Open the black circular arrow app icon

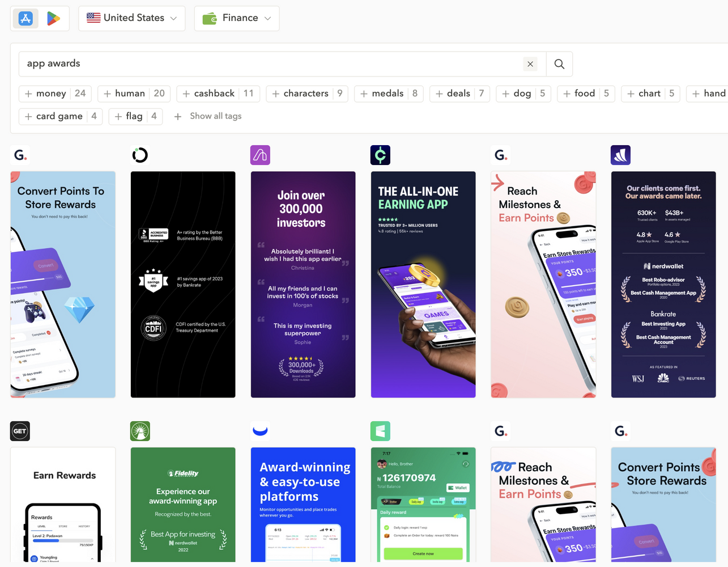[140, 155]
